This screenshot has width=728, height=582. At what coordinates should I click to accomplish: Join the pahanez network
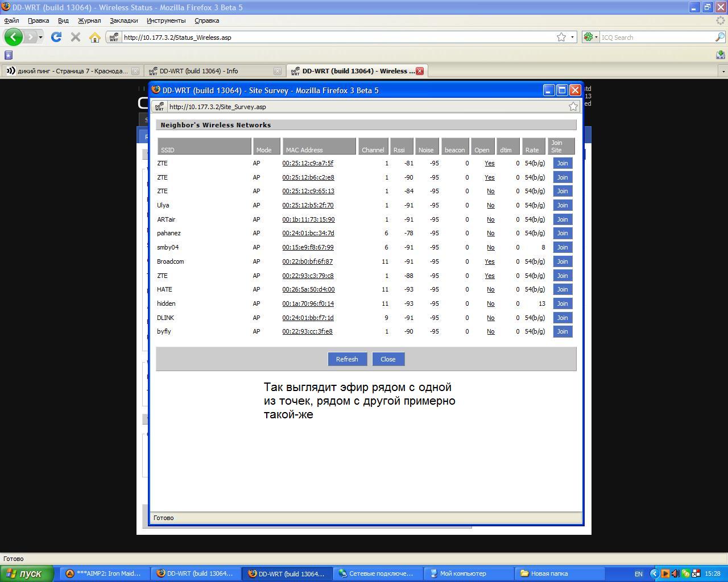(562, 233)
